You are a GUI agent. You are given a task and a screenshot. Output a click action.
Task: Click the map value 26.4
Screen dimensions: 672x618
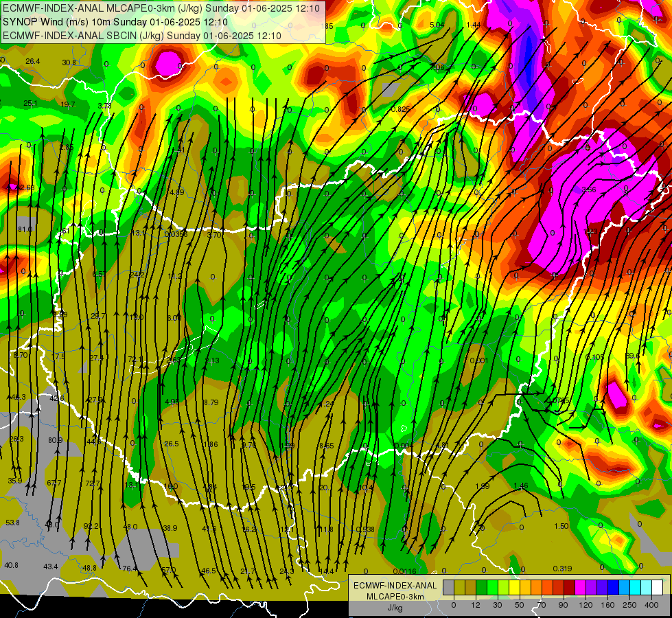[x=32, y=61]
